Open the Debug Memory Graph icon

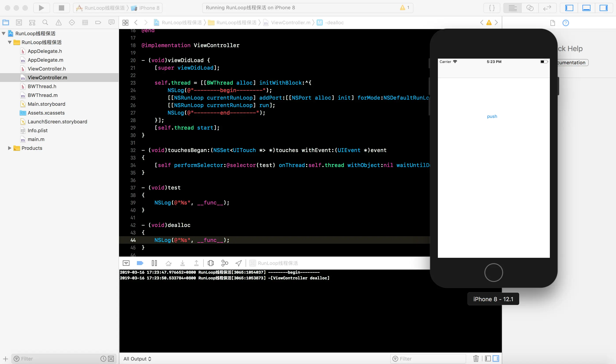tap(225, 263)
